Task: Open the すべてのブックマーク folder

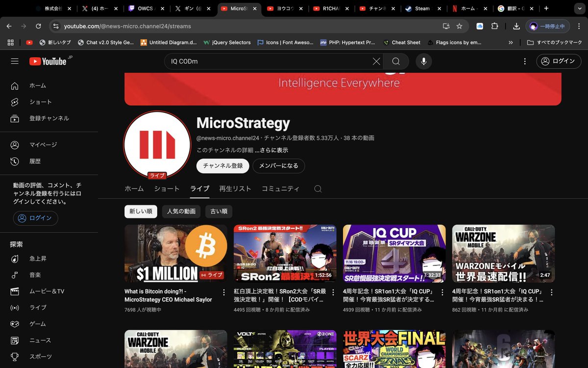Action: 555,43
